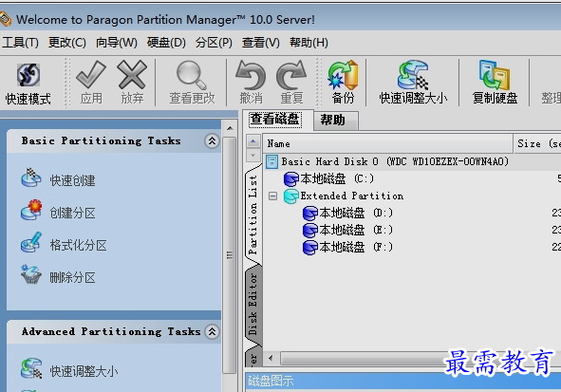This screenshot has width=561, height=392.
Task: Click the Size column header
Action: (x=537, y=143)
